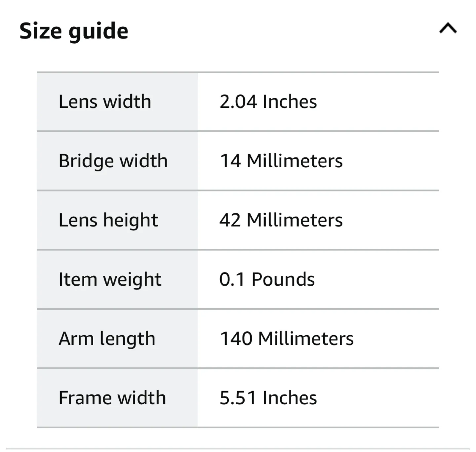
Task: Click the 0.1 Pounds value
Action: pyautogui.click(x=268, y=279)
